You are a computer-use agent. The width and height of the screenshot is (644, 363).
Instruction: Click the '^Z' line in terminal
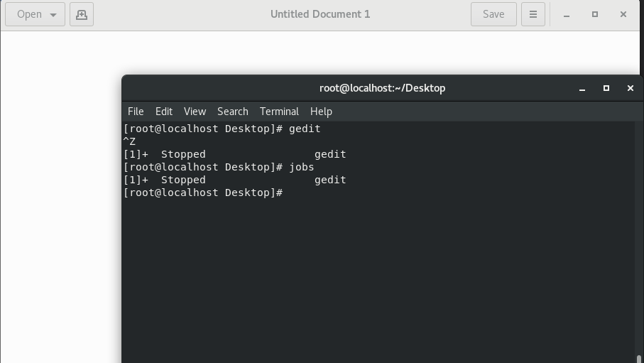click(x=129, y=142)
